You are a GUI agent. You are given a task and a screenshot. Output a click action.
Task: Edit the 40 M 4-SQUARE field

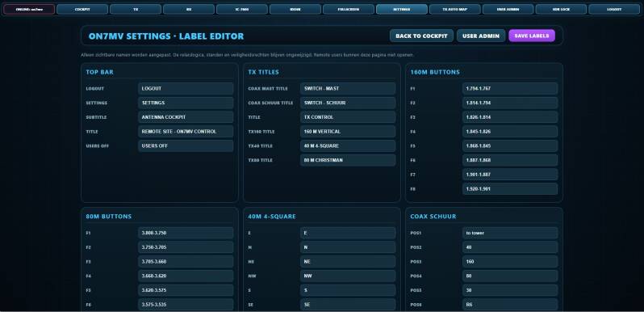(x=348, y=145)
